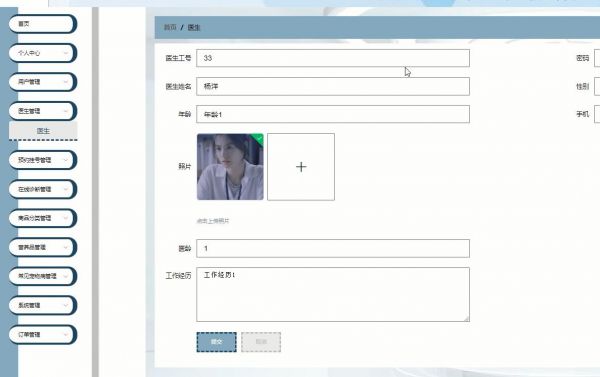Focus the 医生姓名 input field
This screenshot has height=377, width=600.
[333, 86]
